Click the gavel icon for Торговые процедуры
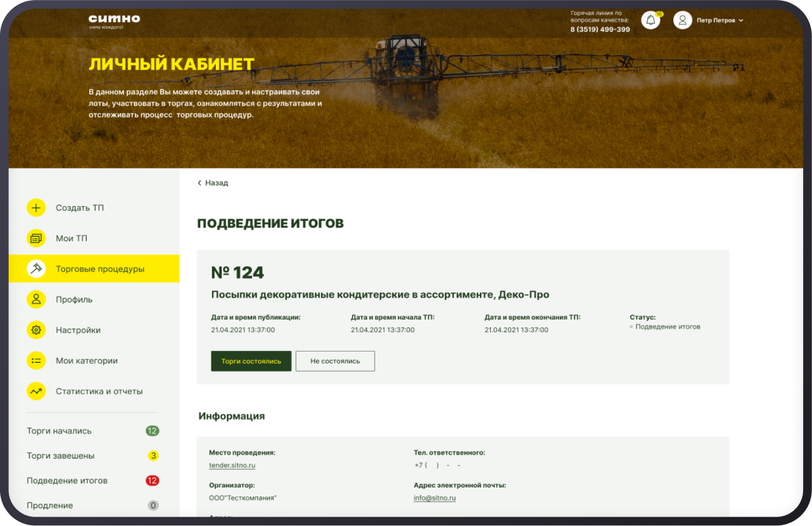Image resolution: width=812 pixels, height=526 pixels. [36, 269]
